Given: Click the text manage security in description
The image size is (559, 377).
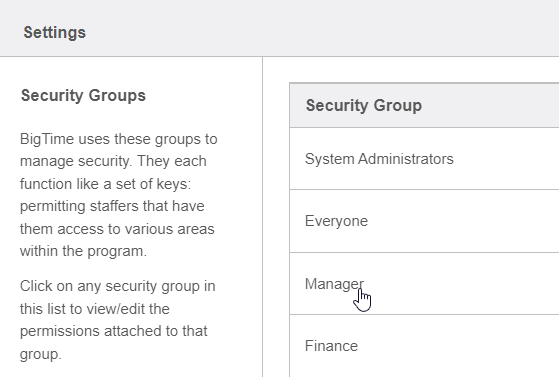Looking at the screenshot, I should point(76,162).
